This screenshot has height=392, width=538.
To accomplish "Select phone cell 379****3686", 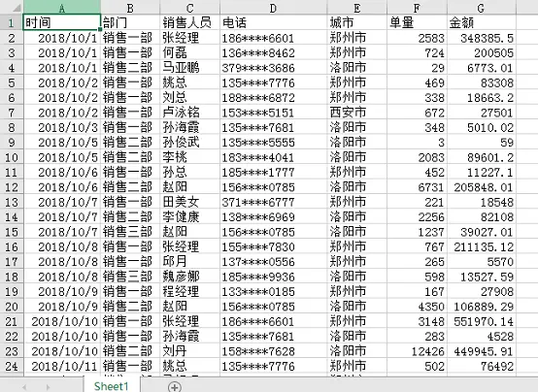I will (274, 68).
